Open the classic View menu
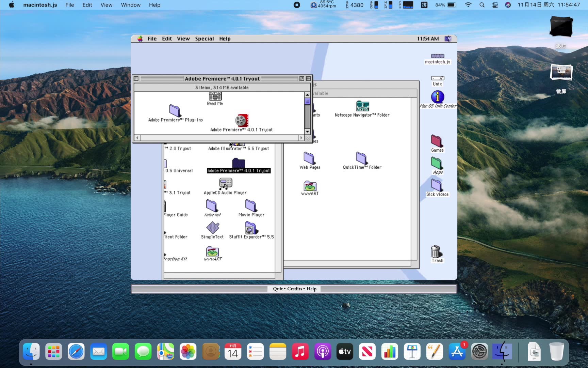The width and height of the screenshot is (588, 368). [x=183, y=39]
